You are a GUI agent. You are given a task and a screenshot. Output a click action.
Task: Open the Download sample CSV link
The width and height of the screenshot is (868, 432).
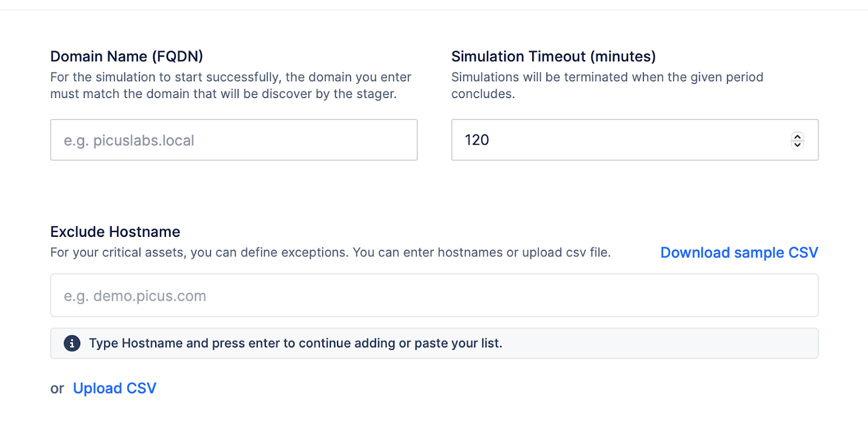(x=739, y=253)
